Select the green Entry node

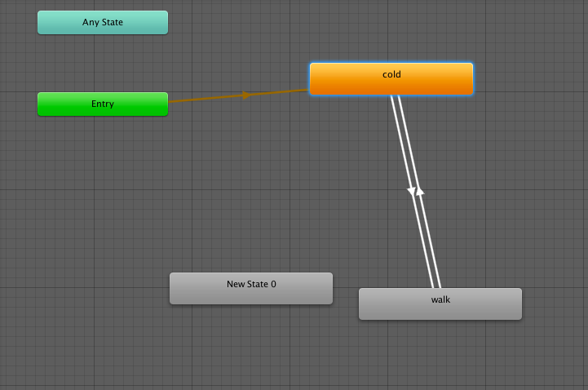click(x=103, y=104)
